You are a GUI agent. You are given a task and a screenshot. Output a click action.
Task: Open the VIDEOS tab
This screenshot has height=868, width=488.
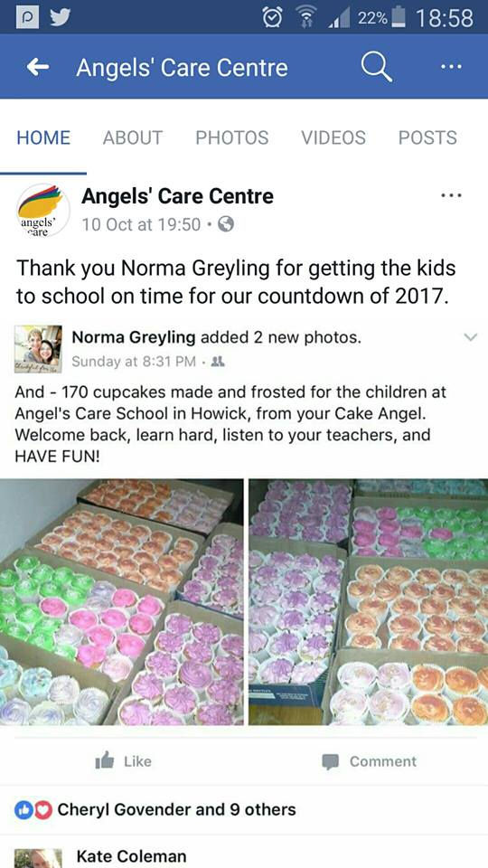(333, 137)
